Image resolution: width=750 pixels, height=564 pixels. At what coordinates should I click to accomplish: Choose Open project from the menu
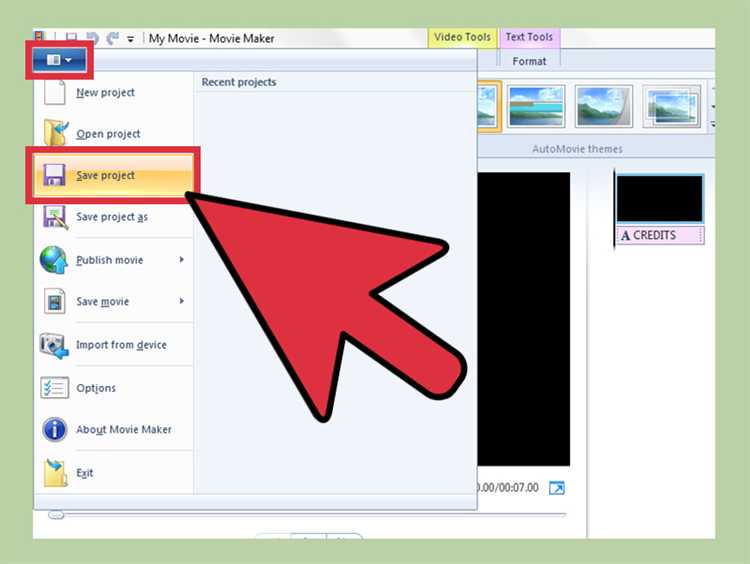[x=113, y=133]
